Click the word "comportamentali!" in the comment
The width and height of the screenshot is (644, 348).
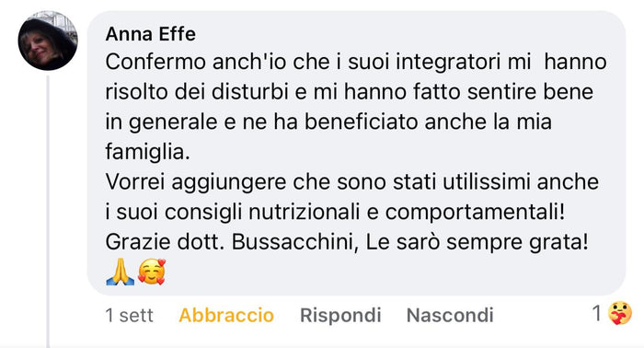(476, 213)
